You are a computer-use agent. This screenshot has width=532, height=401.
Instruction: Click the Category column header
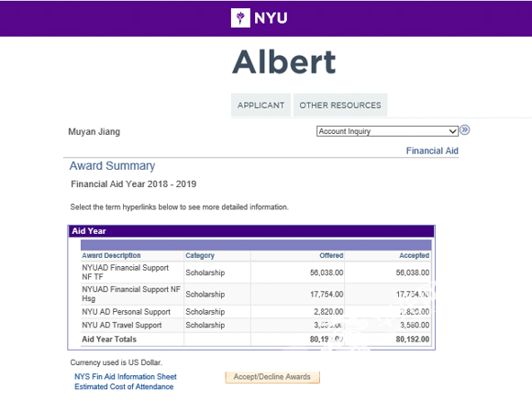200,255
